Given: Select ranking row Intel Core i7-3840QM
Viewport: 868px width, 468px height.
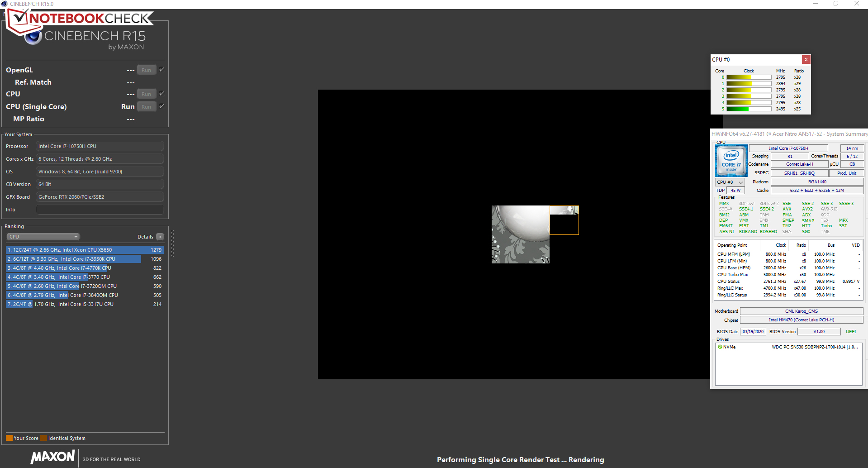Looking at the screenshot, I should point(85,295).
